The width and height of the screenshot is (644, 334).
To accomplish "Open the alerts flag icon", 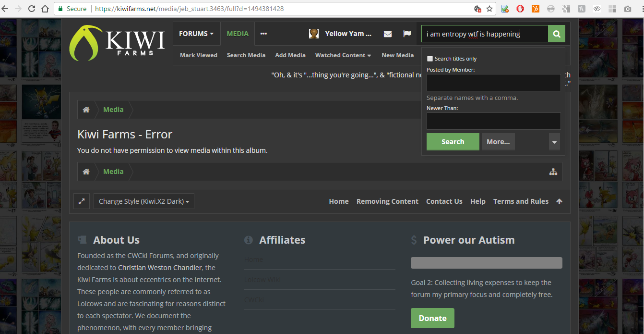I will 407,34.
